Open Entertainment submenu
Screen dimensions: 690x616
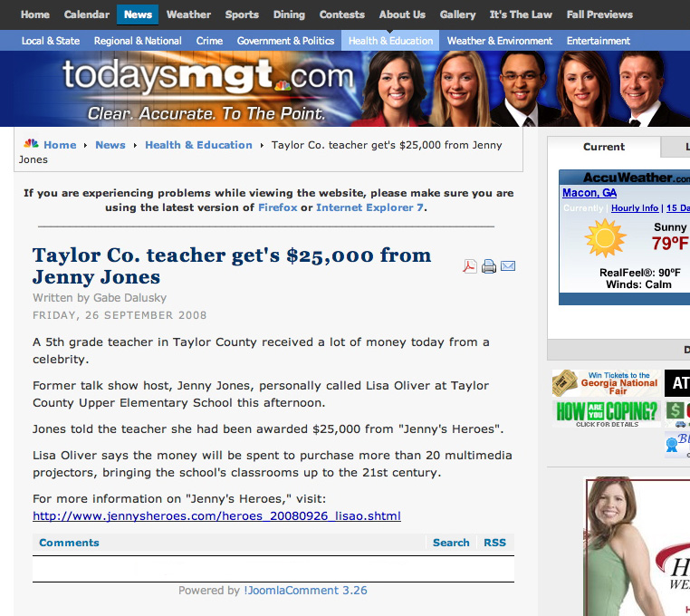pyautogui.click(x=599, y=41)
